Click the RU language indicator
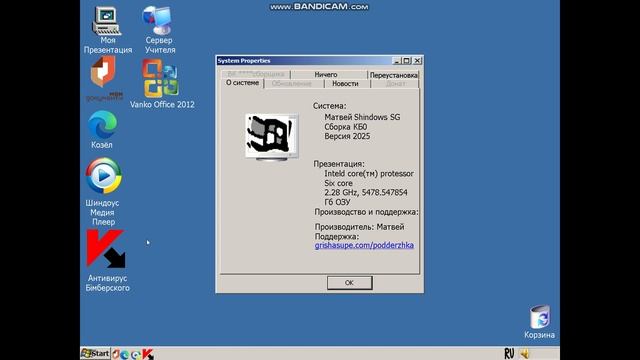This screenshot has width=640, height=360. (509, 353)
